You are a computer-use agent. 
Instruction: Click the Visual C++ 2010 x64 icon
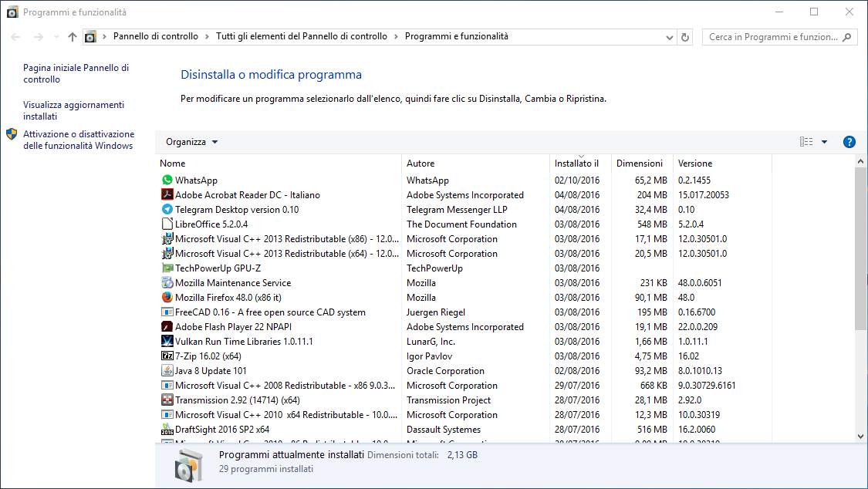(167, 414)
